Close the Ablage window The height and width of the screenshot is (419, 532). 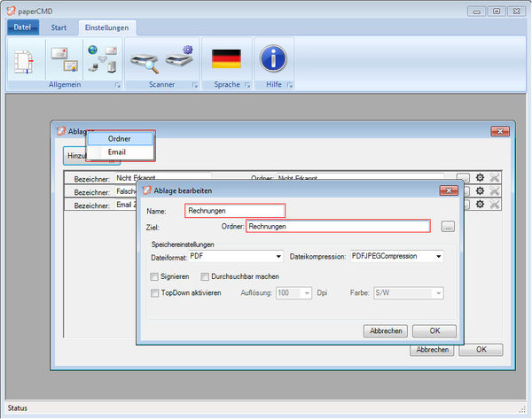click(x=500, y=131)
